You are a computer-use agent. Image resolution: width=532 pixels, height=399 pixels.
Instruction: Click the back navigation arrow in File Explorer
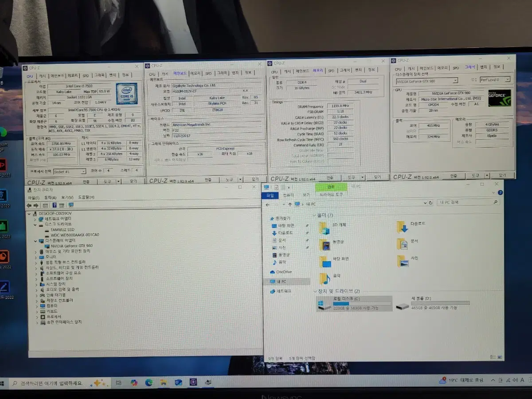tap(267, 203)
